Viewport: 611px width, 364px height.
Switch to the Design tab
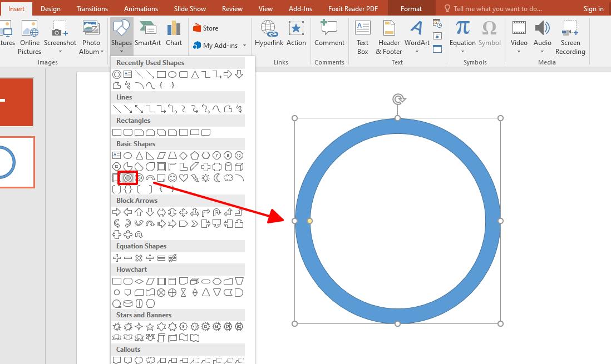coord(50,8)
